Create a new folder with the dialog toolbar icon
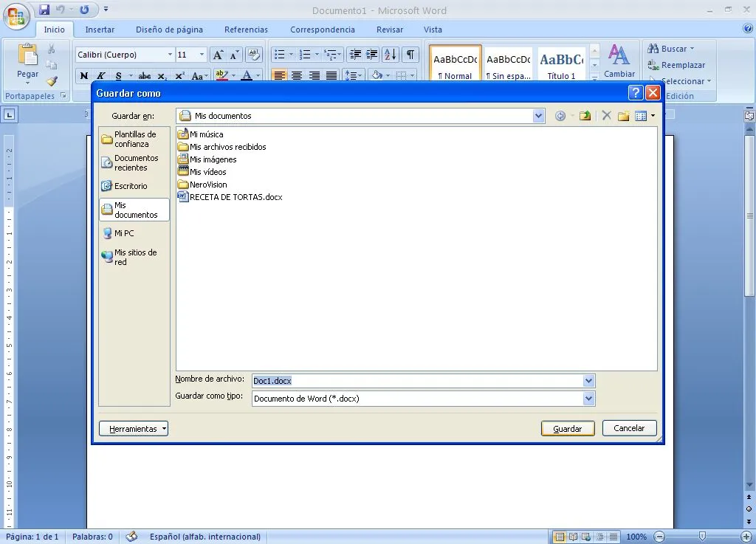The height and width of the screenshot is (544, 756). [x=624, y=115]
